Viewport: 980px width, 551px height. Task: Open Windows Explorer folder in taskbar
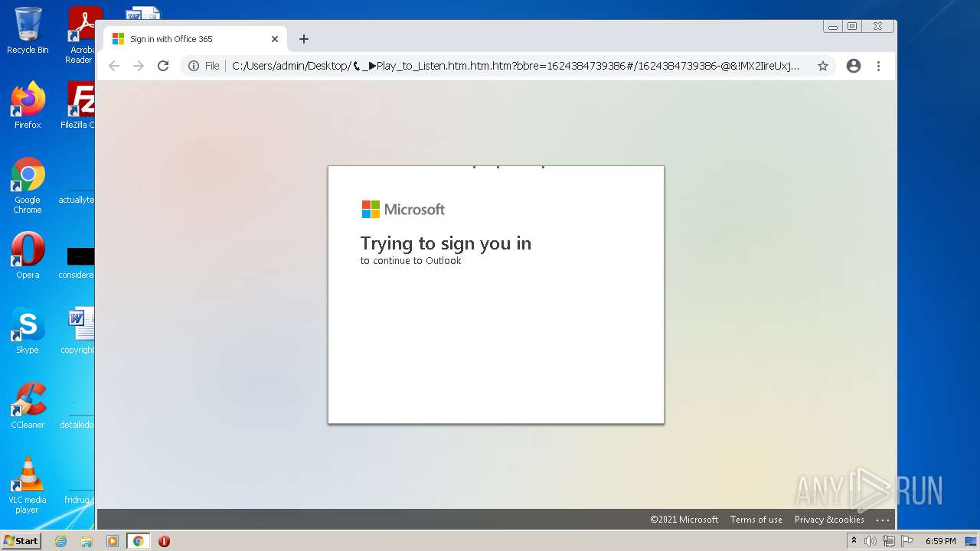tap(87, 541)
